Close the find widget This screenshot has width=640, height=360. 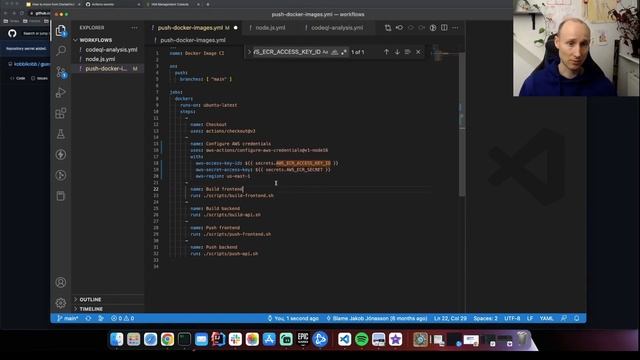[x=418, y=52]
